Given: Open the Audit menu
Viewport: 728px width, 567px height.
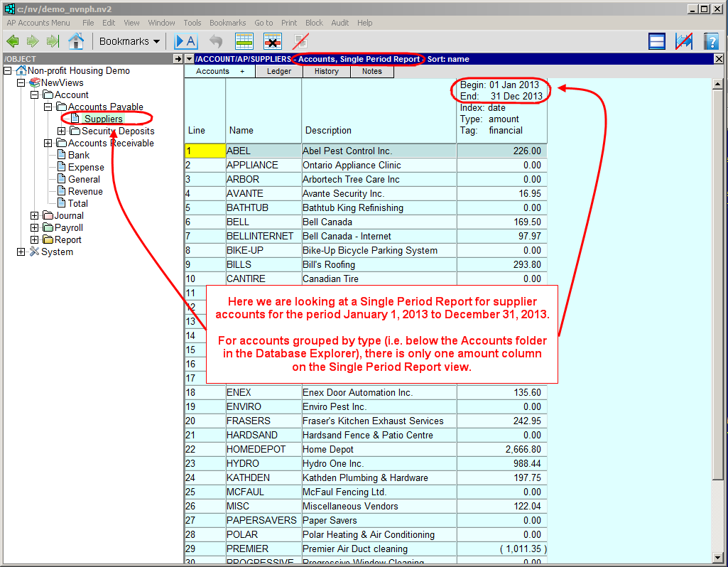Looking at the screenshot, I should pos(339,23).
